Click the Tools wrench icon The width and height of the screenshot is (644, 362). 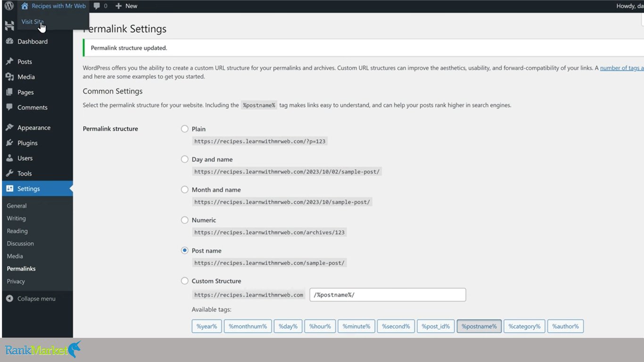(9, 173)
